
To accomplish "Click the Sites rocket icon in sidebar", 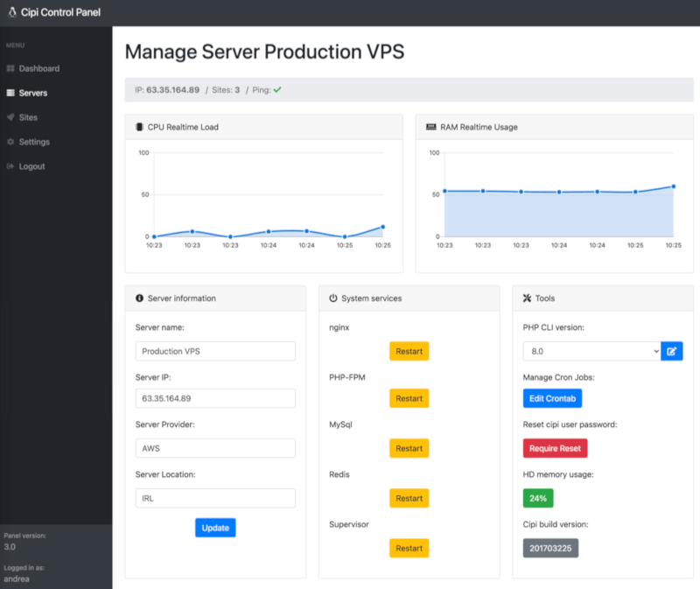I will tap(10, 117).
